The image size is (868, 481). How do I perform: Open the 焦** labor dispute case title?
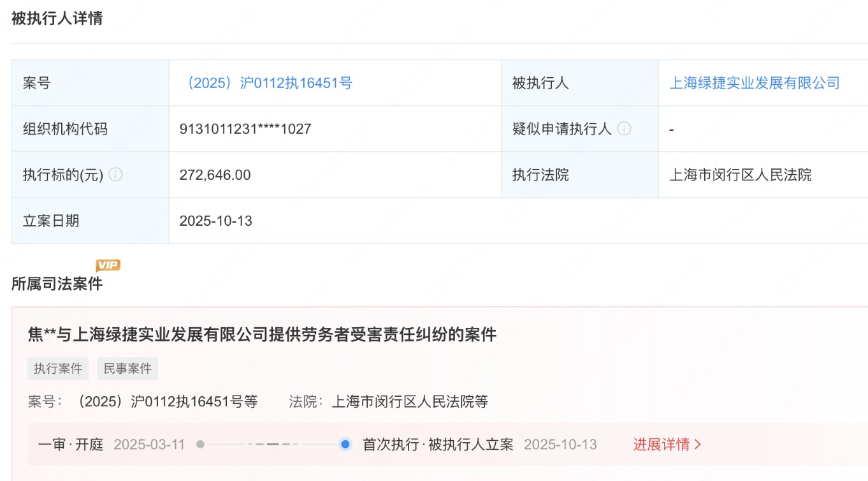point(262,334)
